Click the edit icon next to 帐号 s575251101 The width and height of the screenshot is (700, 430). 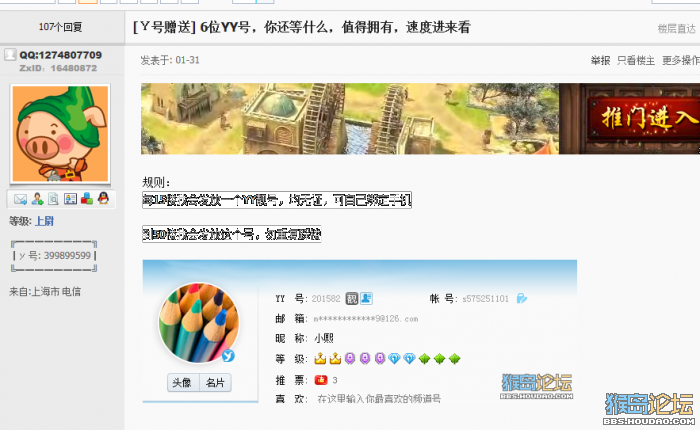(x=521, y=298)
